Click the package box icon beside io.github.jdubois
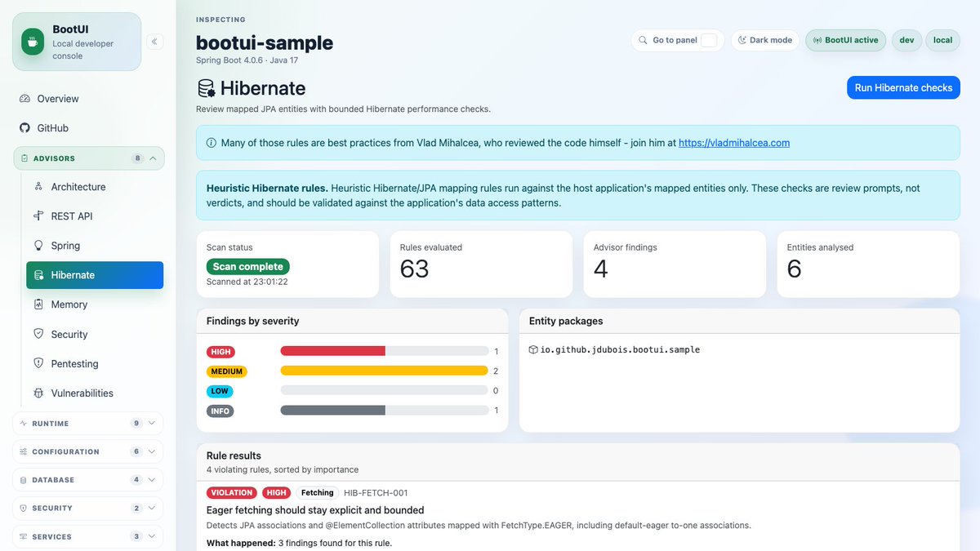This screenshot has width=980, height=551. 533,349
